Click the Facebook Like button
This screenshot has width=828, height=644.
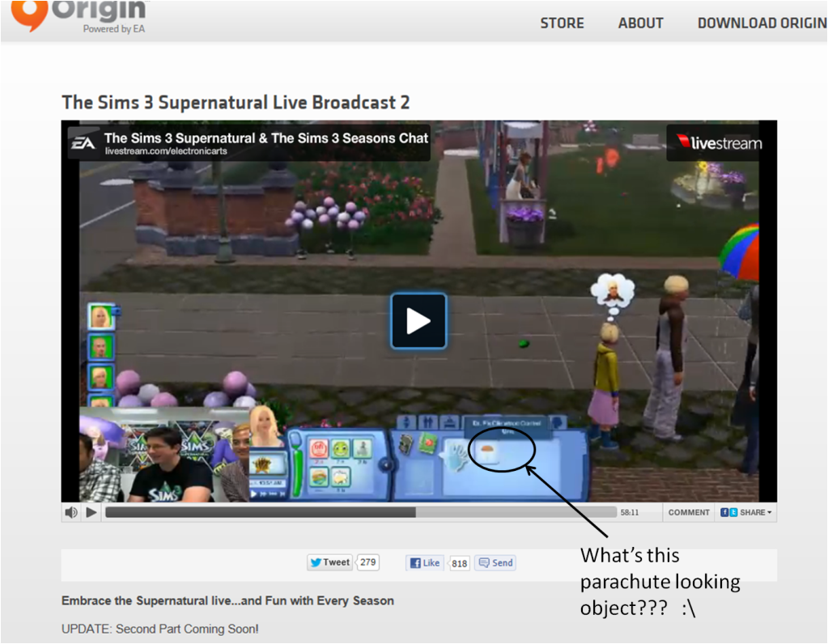425,563
